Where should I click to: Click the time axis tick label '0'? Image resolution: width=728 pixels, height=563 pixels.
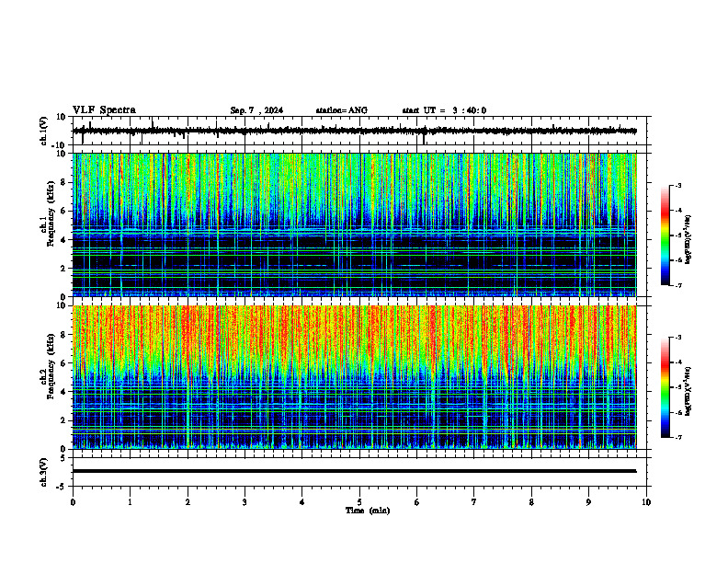click(73, 502)
